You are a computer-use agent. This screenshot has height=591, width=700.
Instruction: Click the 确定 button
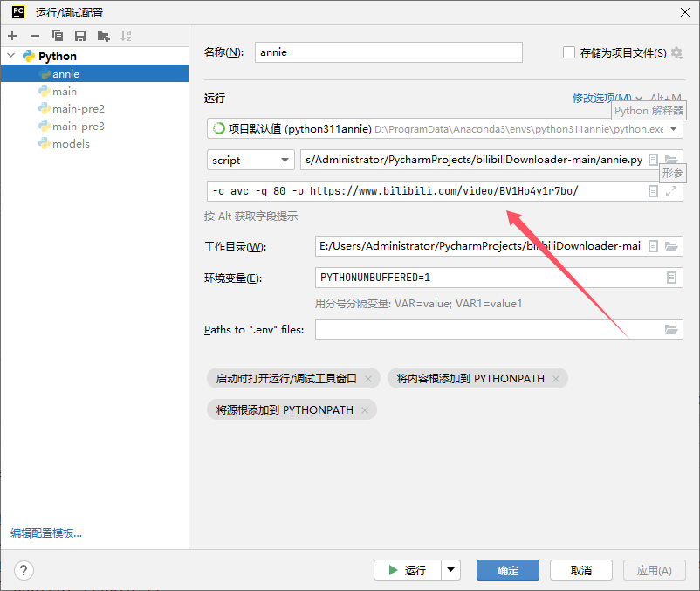click(x=507, y=570)
